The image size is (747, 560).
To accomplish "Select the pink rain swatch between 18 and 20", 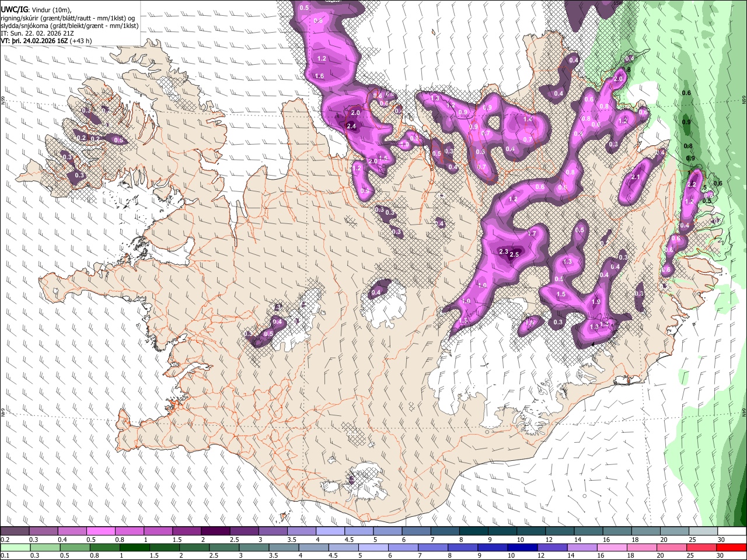I will [x=641, y=547].
